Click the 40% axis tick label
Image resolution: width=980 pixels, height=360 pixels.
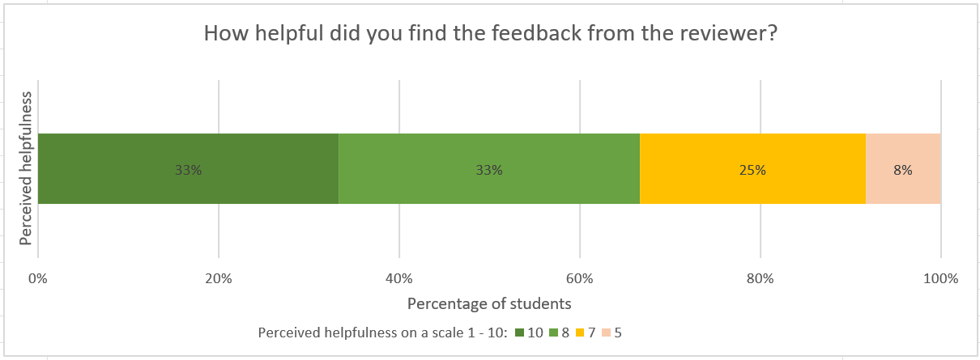[x=399, y=278]
